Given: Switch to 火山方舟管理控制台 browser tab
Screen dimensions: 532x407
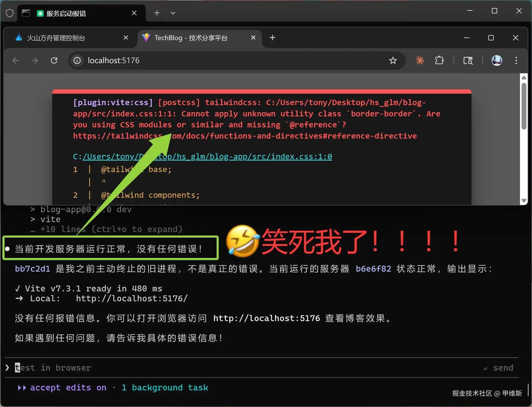Looking at the screenshot, I should 56,38.
